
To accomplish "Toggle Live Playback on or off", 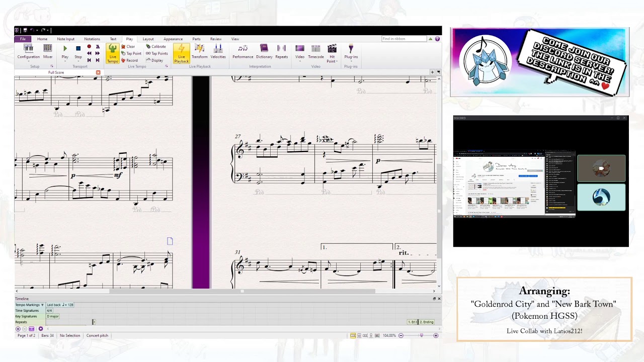I will point(182,53).
